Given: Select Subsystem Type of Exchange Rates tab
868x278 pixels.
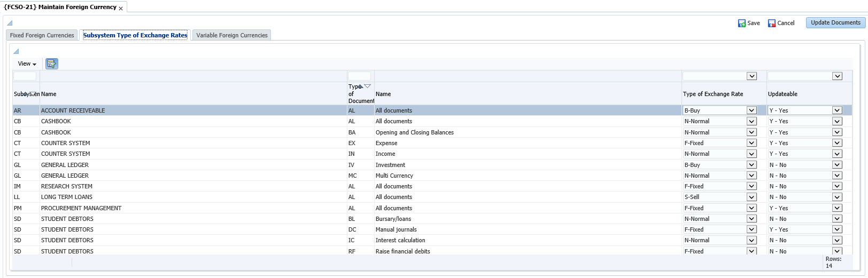Looking at the screenshot, I should (135, 35).
